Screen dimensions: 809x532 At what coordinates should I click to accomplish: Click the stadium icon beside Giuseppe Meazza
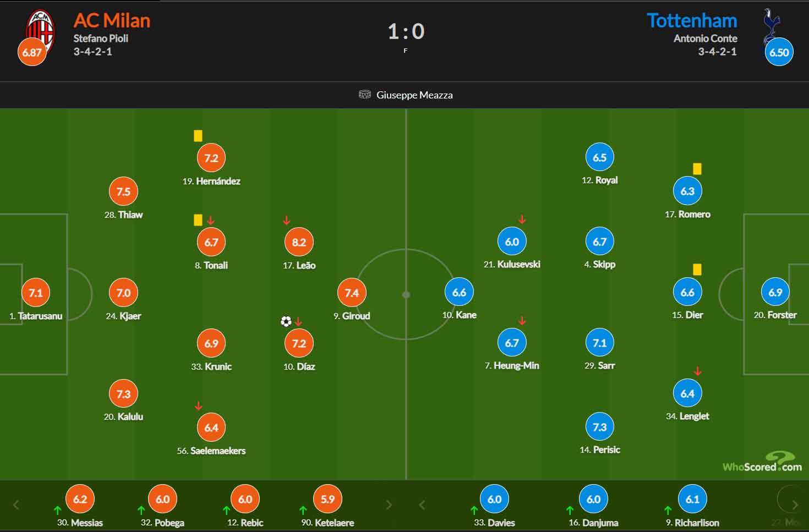point(365,95)
